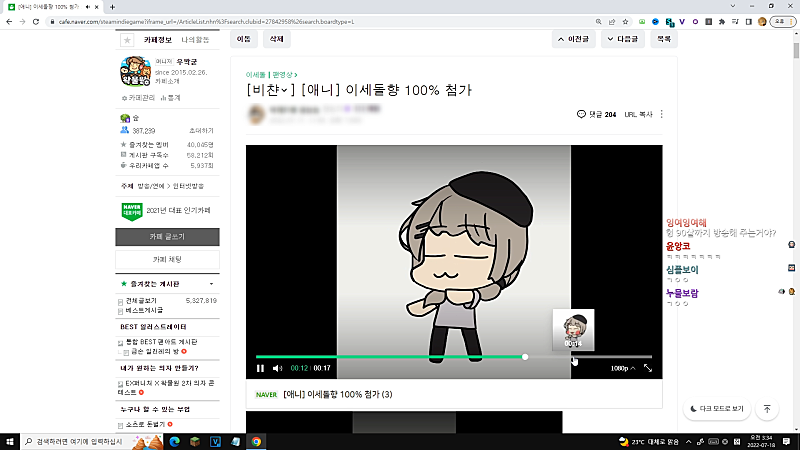Screen dimensions: 800x450
Task: Enter fullscreen video mode
Action: click(648, 368)
